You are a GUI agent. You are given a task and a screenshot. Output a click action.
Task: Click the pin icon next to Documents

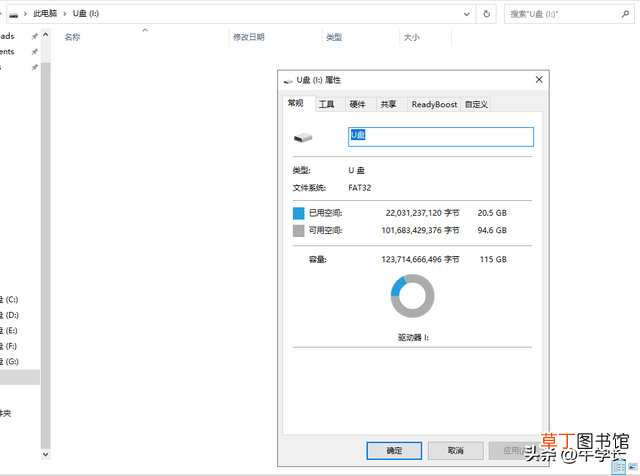(x=35, y=52)
